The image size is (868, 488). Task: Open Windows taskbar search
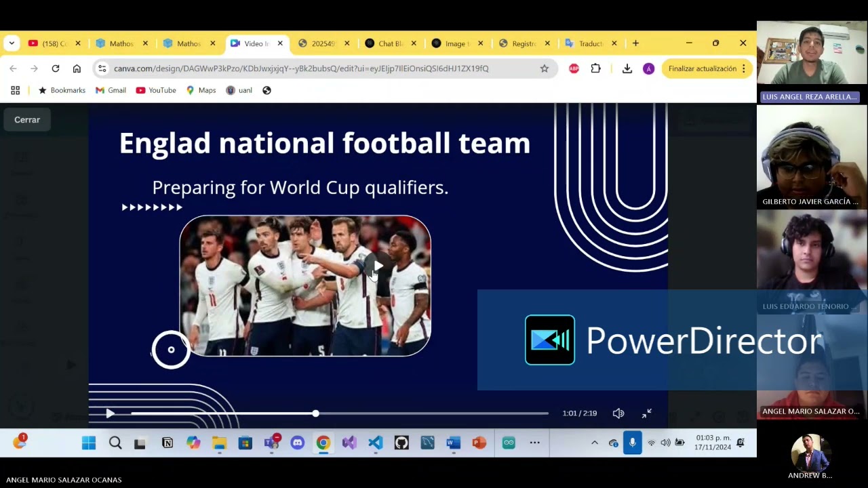(115, 443)
